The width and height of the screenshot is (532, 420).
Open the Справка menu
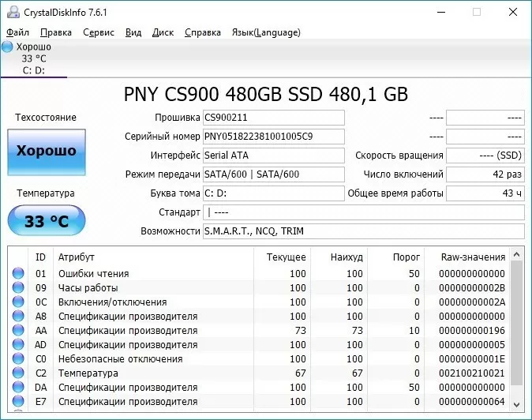coord(203,32)
